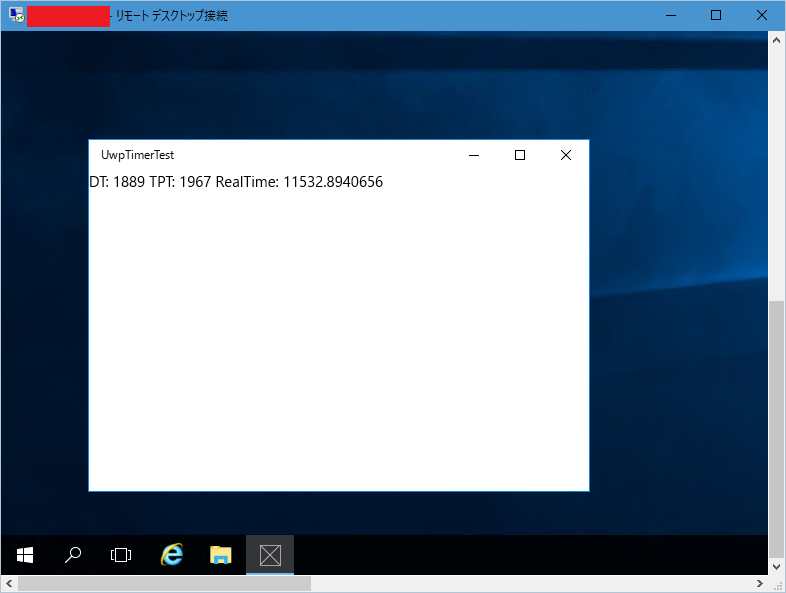Click the vertical scrollbar down arrow
The image size is (786, 593).
776,567
